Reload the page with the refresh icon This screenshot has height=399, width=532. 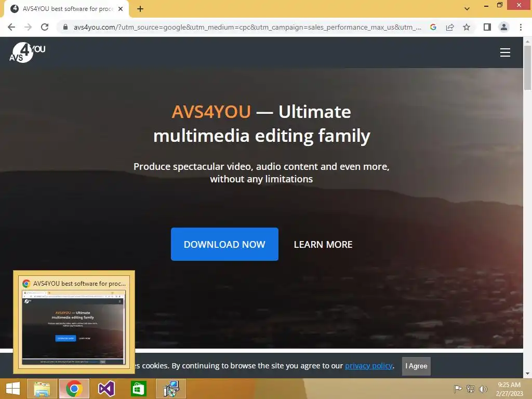pyautogui.click(x=45, y=27)
